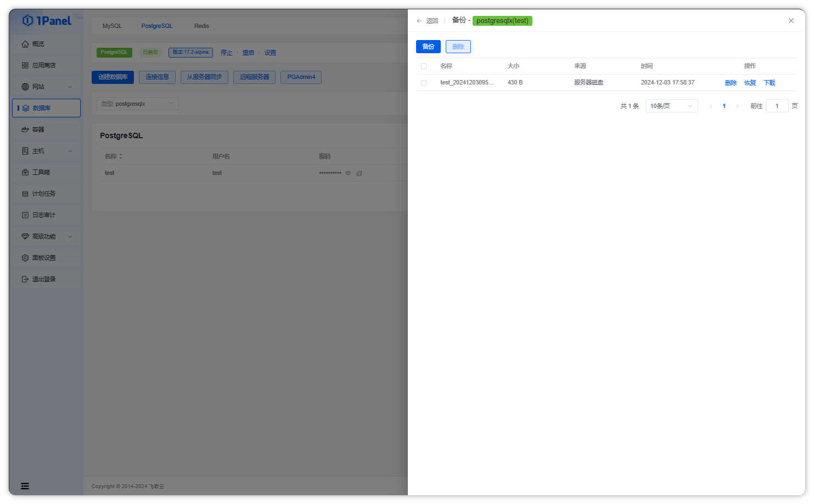Tick the select-all checkbox in backup header
Viewport: 814px width, 504px height.
pos(424,66)
